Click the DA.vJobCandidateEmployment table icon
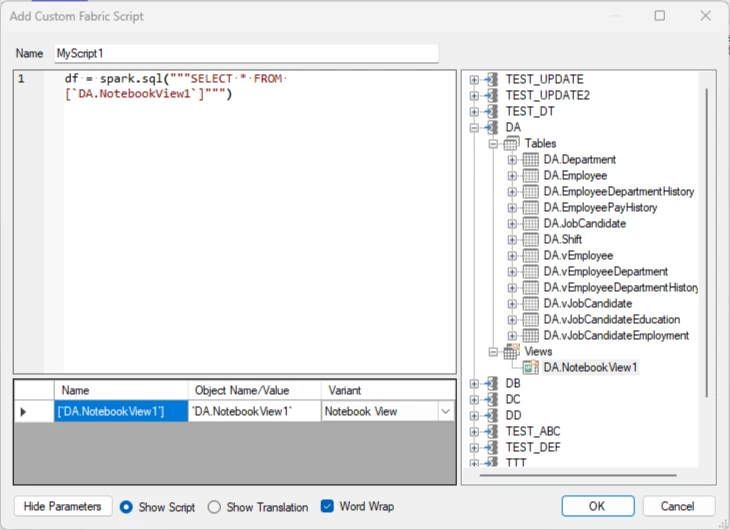730x530 pixels. 530,335
